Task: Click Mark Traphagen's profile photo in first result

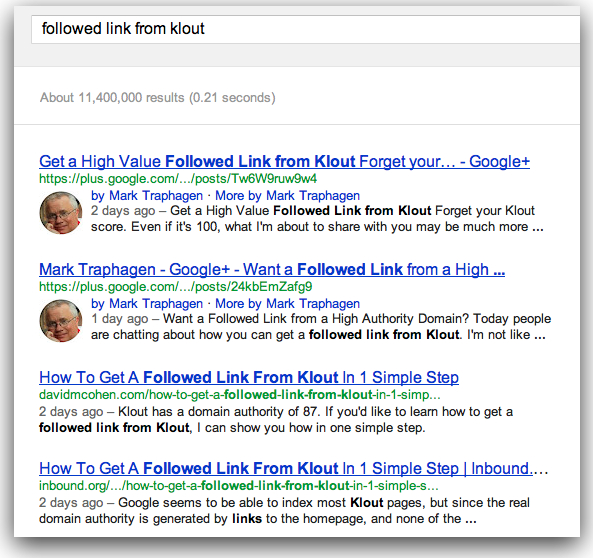Action: tap(61, 213)
